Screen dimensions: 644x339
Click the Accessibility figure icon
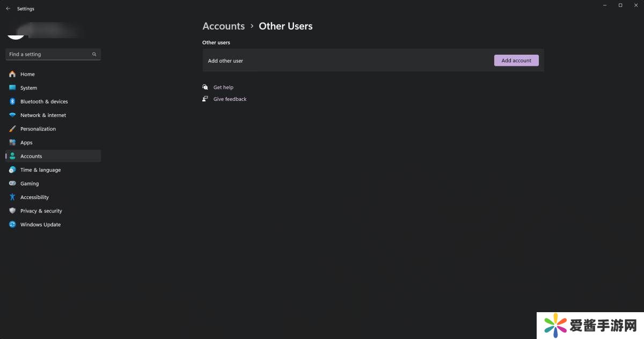point(12,197)
